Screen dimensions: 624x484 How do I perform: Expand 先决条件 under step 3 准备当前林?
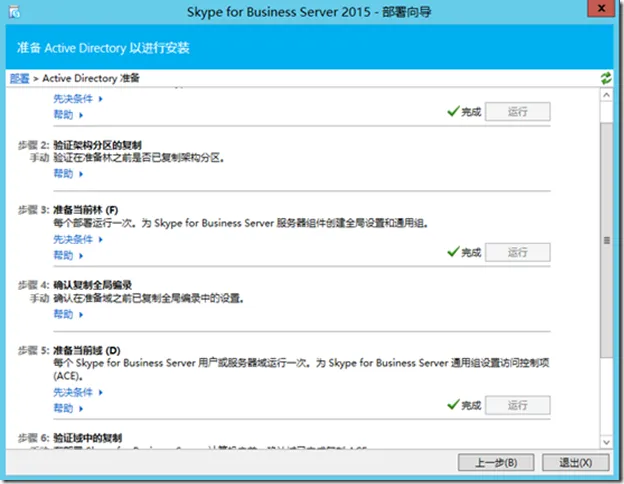tap(78, 239)
